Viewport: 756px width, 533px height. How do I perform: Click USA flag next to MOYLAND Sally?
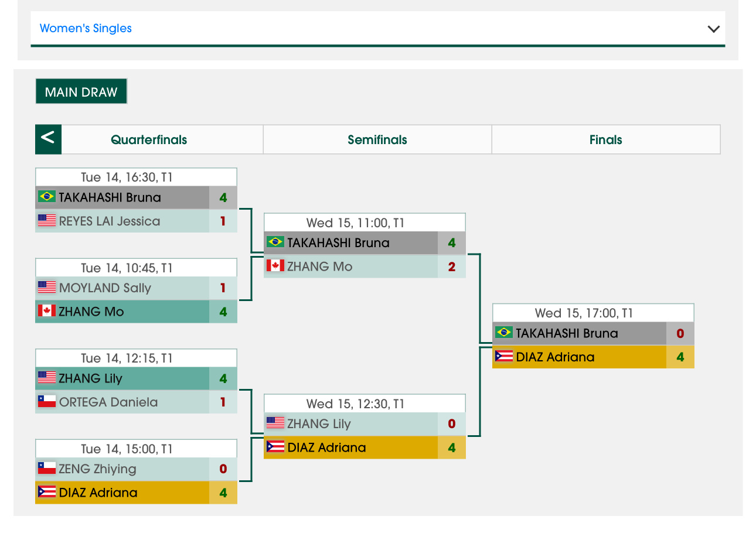(47, 288)
